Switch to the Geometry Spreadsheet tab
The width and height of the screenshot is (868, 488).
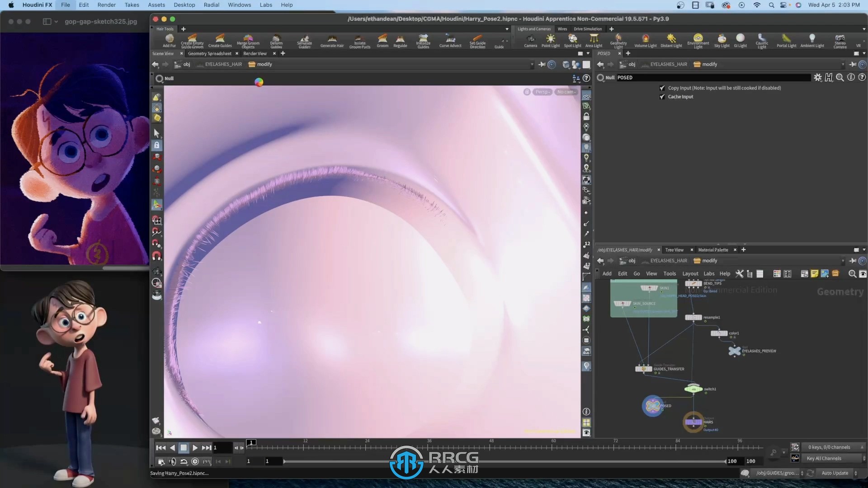click(x=209, y=53)
